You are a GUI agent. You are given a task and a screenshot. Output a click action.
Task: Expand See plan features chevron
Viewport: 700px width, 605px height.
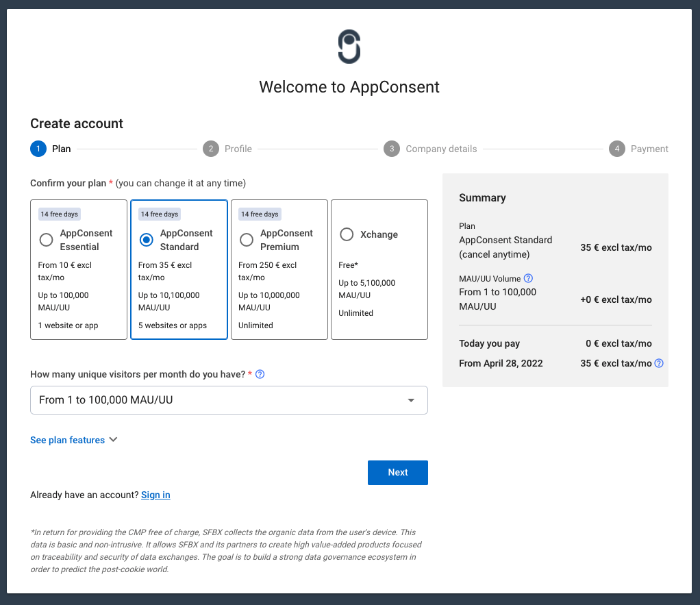114,440
